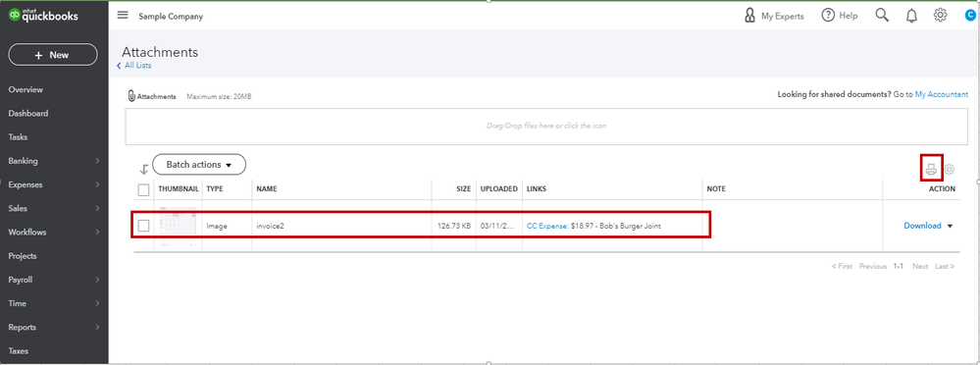Viewport: 980px width, 365px height.
Task: Check the invoice2 row checkbox
Action: [144, 227]
